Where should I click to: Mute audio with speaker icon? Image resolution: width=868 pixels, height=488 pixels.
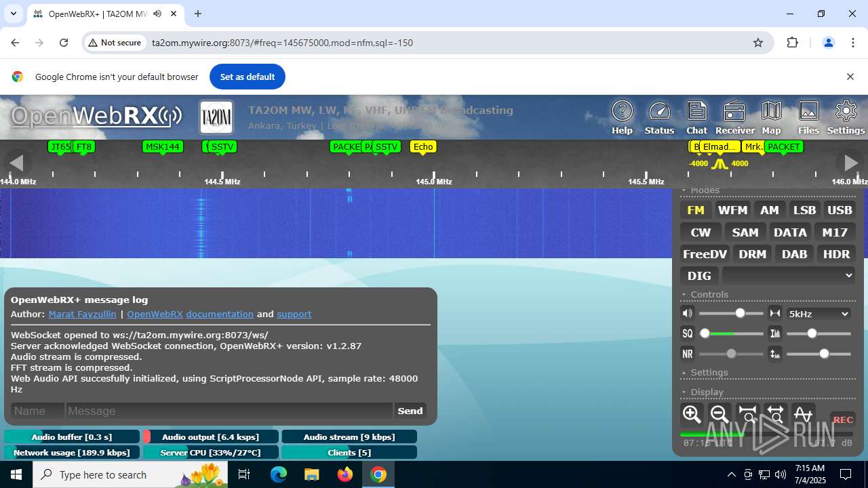point(688,313)
